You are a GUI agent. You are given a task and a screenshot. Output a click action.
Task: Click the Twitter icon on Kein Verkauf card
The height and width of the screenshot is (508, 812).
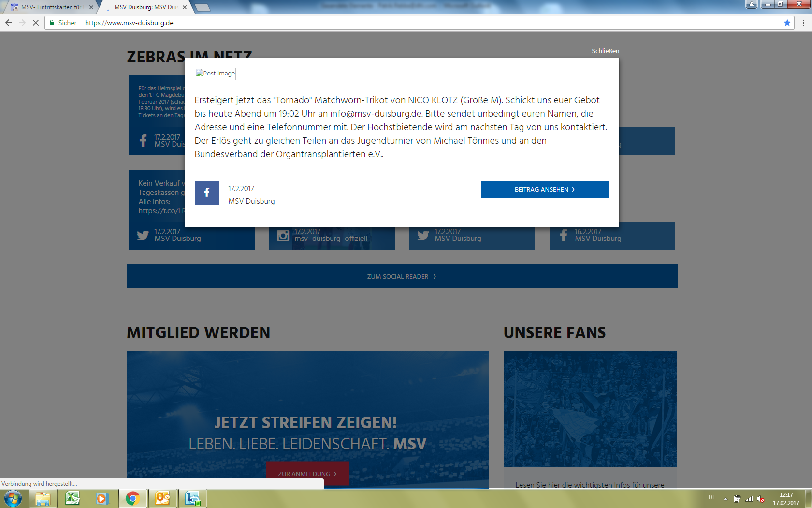(x=143, y=235)
